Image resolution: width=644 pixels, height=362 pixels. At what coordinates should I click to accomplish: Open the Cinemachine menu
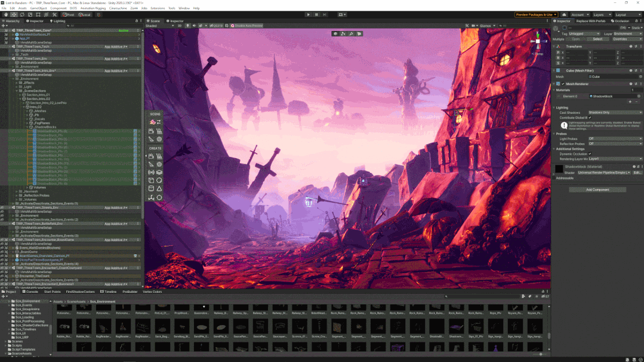(118, 8)
